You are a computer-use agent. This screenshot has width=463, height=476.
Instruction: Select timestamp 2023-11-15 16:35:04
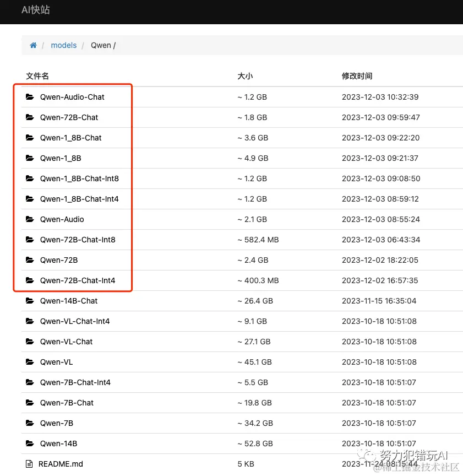(379, 301)
